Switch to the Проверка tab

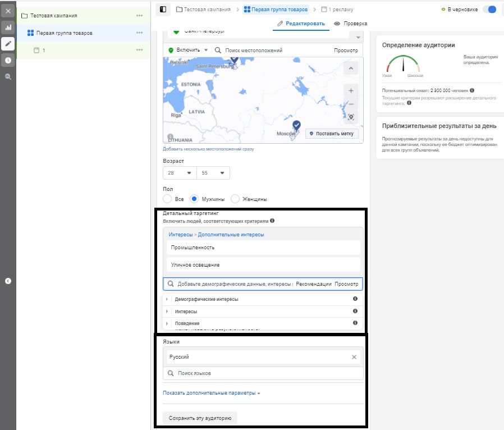click(x=350, y=24)
